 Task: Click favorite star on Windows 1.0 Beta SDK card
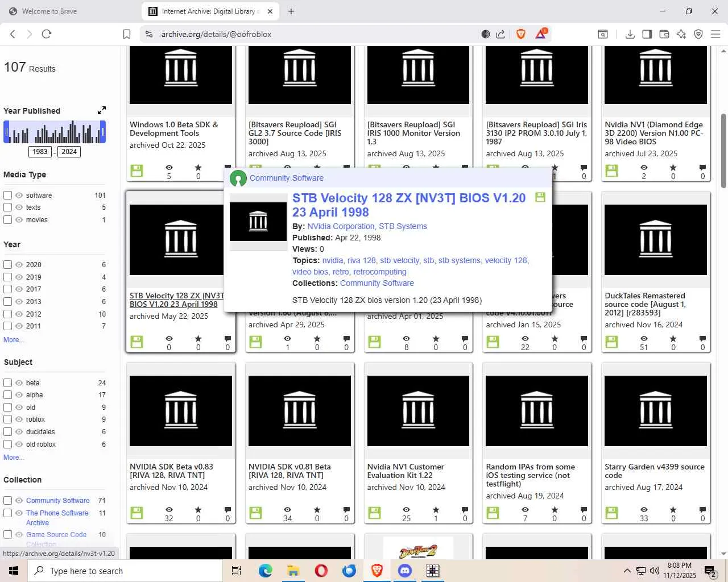198,168
